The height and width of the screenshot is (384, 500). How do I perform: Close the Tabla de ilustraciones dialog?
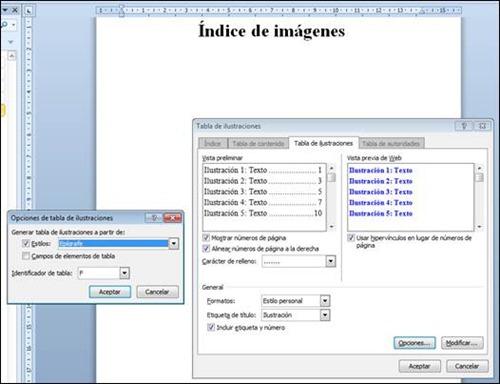coord(482,126)
